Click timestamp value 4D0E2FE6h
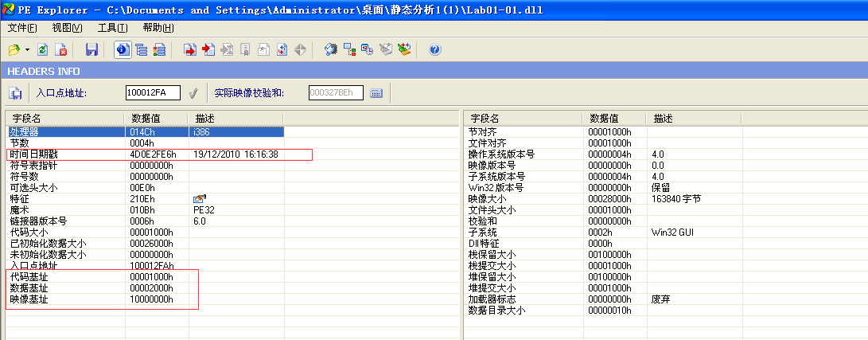Viewport: 868px width, 340px height. (153, 154)
